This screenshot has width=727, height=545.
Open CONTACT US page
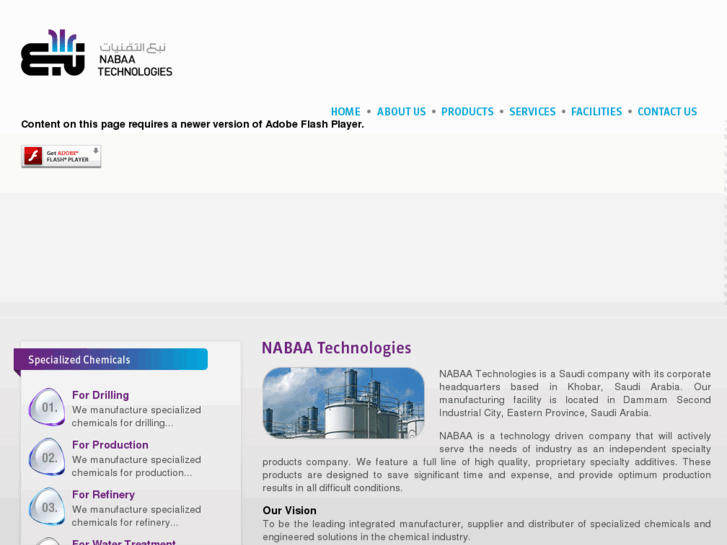[x=667, y=112]
